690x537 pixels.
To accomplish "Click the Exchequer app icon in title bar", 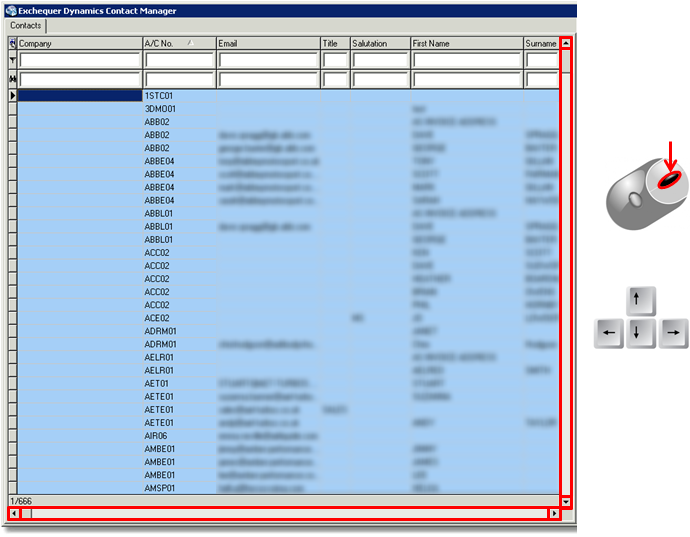I will click(11, 11).
